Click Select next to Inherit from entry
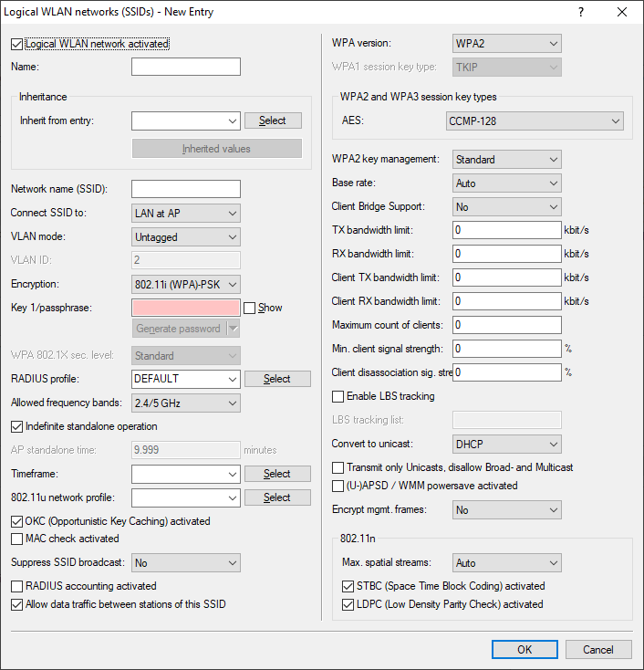Image resolution: width=644 pixels, height=670 pixels. (x=273, y=120)
